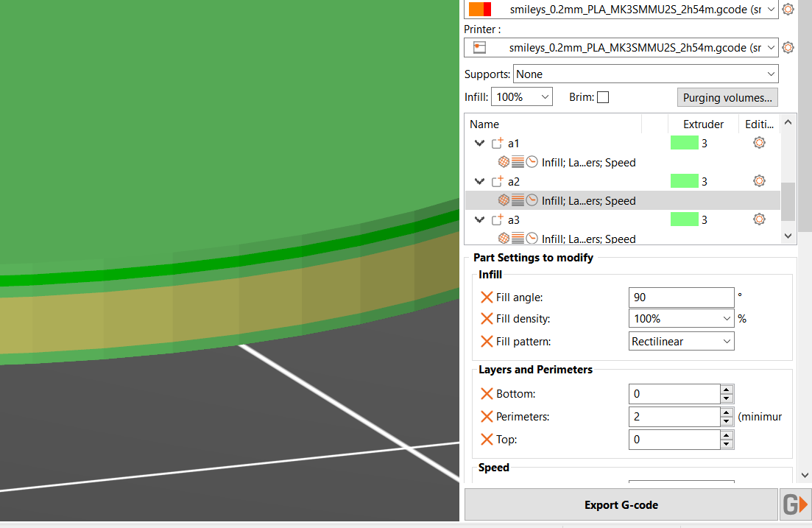
Task: Remove the Fill angle override with red X
Action: coord(487,298)
